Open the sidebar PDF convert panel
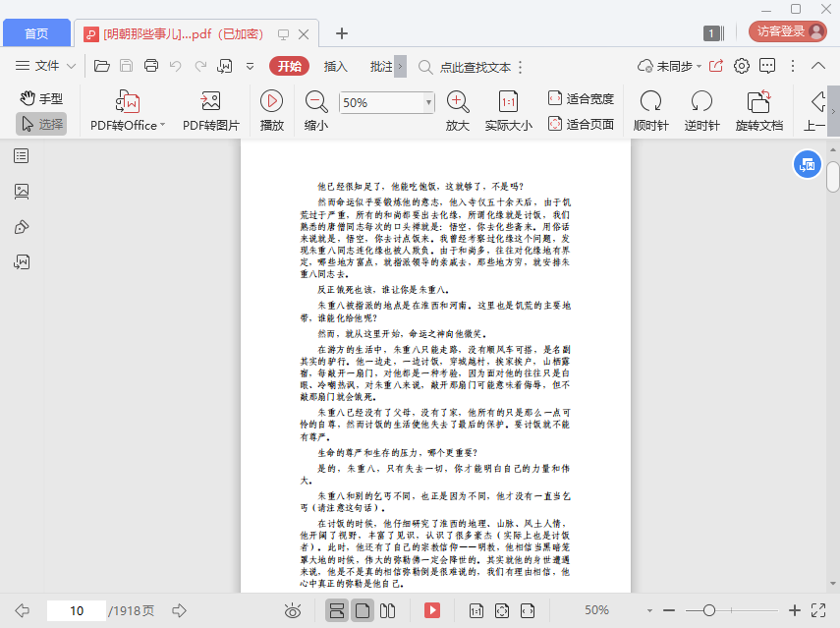Screen dimensions: 840x628 pyautogui.click(x=22, y=262)
